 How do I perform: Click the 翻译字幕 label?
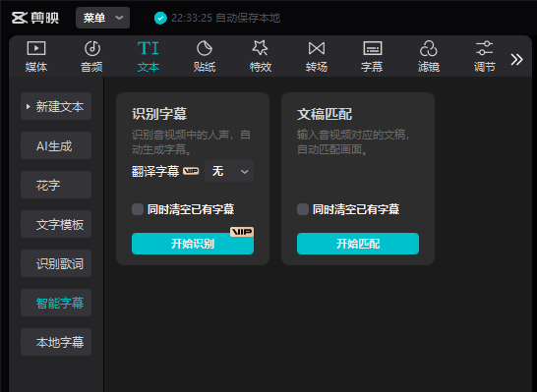pyautogui.click(x=155, y=171)
